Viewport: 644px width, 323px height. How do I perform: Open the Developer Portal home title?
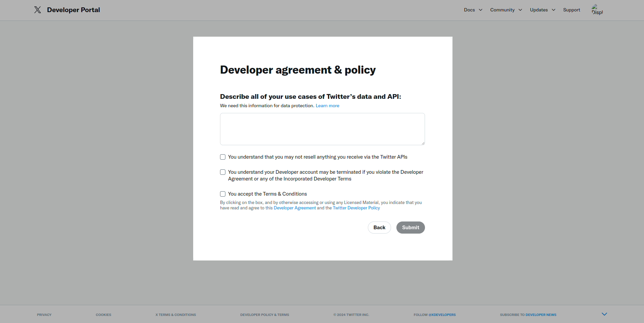click(74, 10)
